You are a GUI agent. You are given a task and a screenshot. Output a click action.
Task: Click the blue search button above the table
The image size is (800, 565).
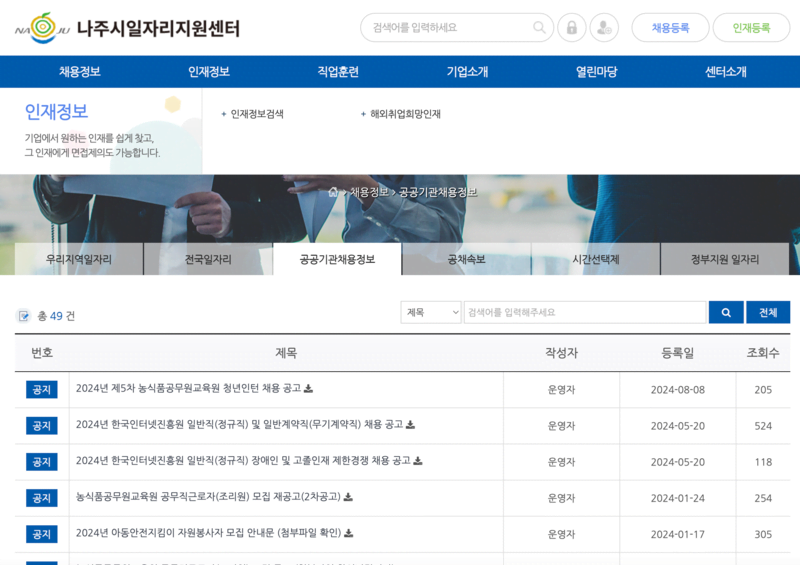(x=726, y=312)
